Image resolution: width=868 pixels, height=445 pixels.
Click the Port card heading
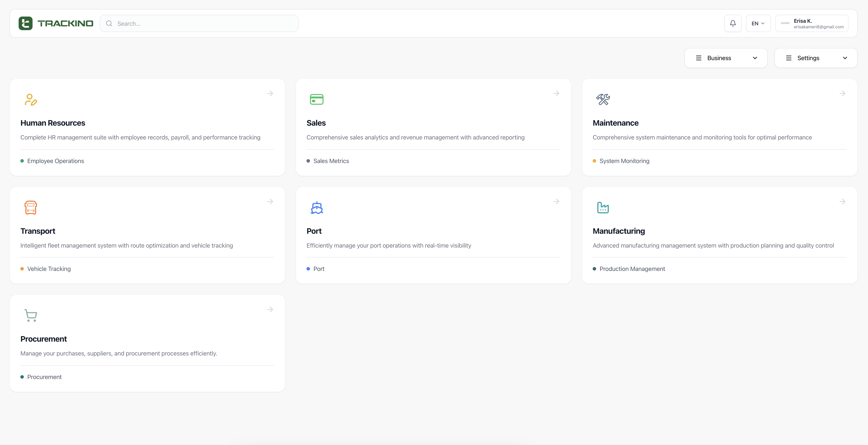point(314,231)
